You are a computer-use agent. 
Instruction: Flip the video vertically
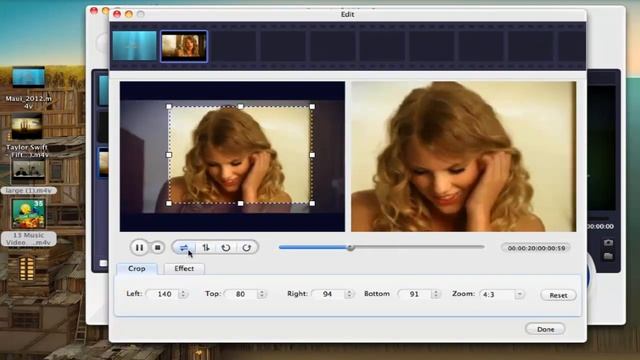pyautogui.click(x=206, y=247)
